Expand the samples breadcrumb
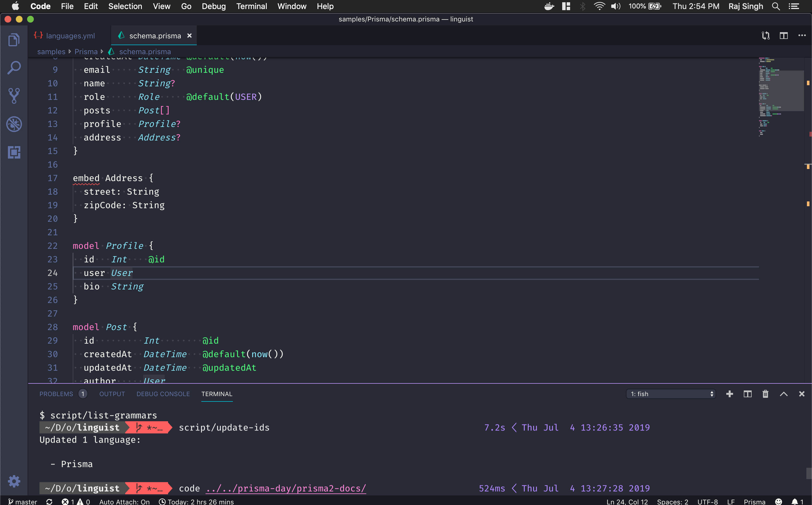The width and height of the screenshot is (812, 505). click(51, 51)
